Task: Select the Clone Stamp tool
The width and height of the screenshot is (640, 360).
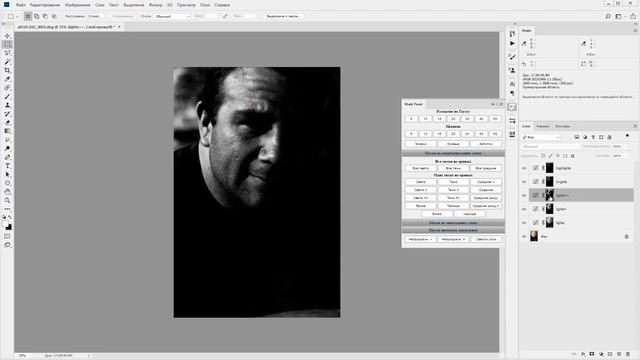Action: click(x=7, y=105)
